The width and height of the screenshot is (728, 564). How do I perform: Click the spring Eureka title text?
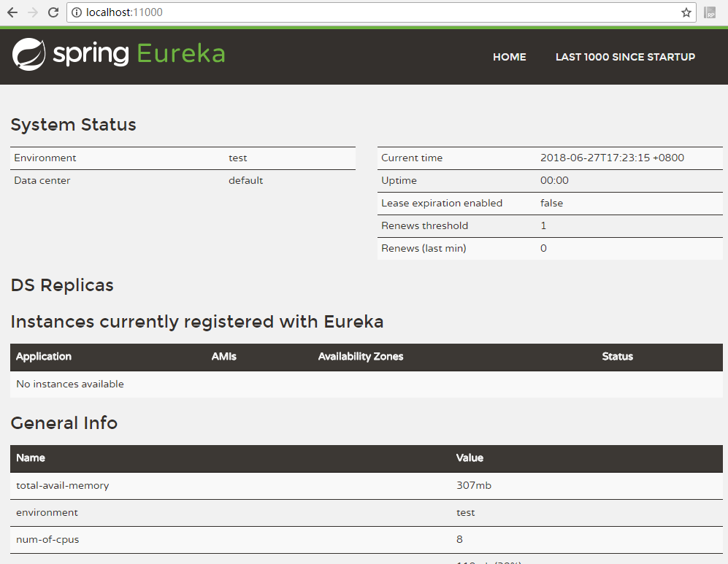139,54
